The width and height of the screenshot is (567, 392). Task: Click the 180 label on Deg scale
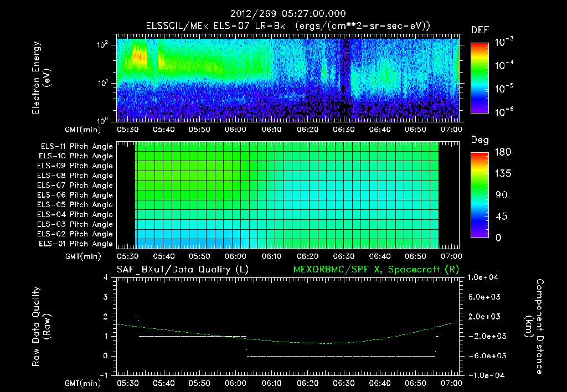(x=503, y=152)
